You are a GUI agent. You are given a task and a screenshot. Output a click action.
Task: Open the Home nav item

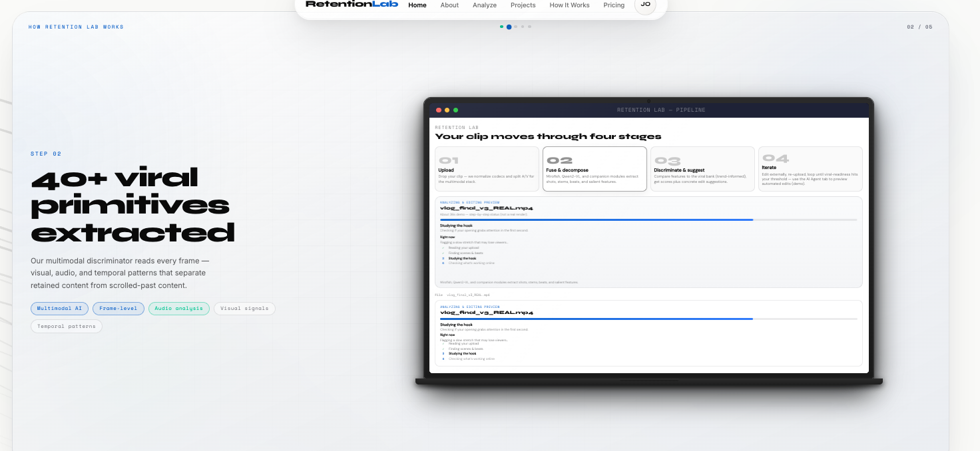coord(417,5)
